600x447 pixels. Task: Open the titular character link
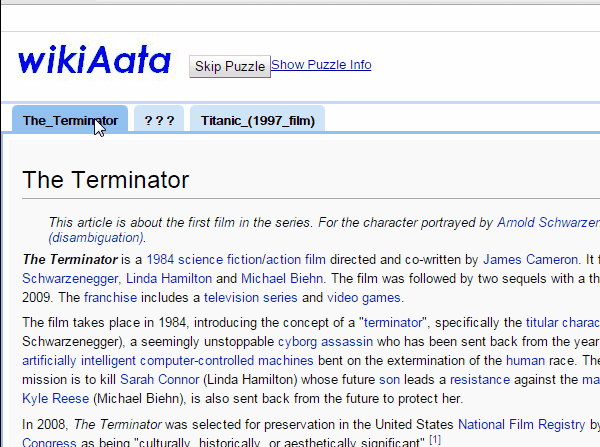click(562, 323)
